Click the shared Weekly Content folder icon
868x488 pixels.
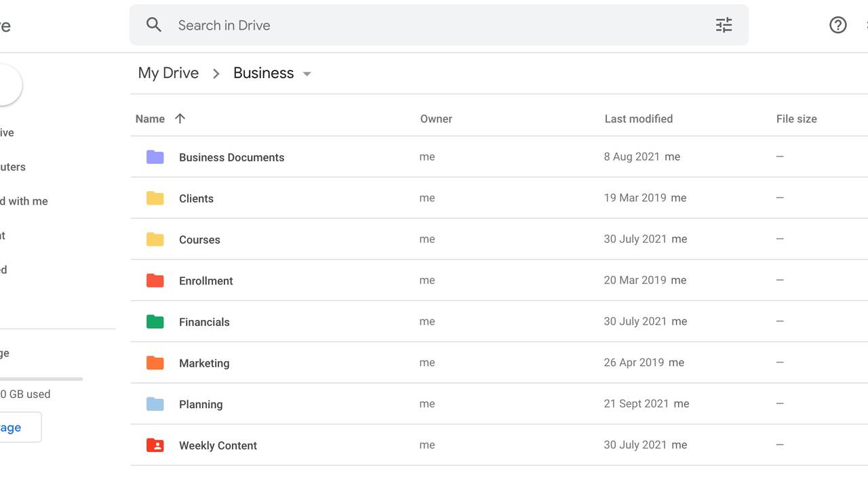(x=155, y=445)
